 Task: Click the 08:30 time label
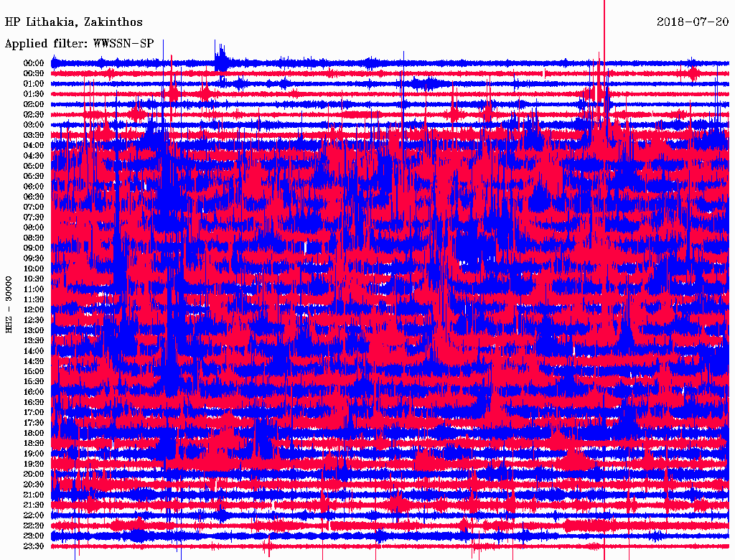pyautogui.click(x=34, y=238)
